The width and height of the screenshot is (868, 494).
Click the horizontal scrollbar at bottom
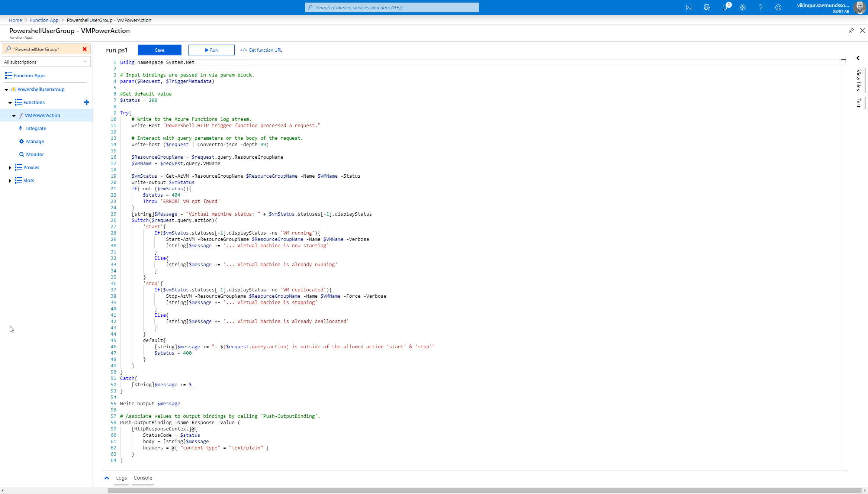(485, 490)
